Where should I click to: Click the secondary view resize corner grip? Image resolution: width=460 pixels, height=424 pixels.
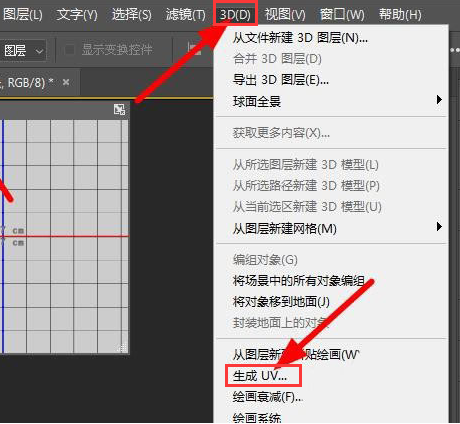coord(122,348)
